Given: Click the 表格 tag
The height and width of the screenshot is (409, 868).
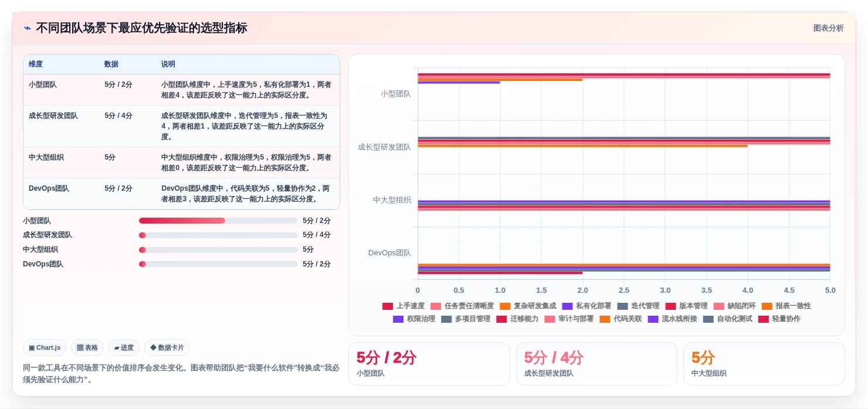Looking at the screenshot, I should 87,347.
